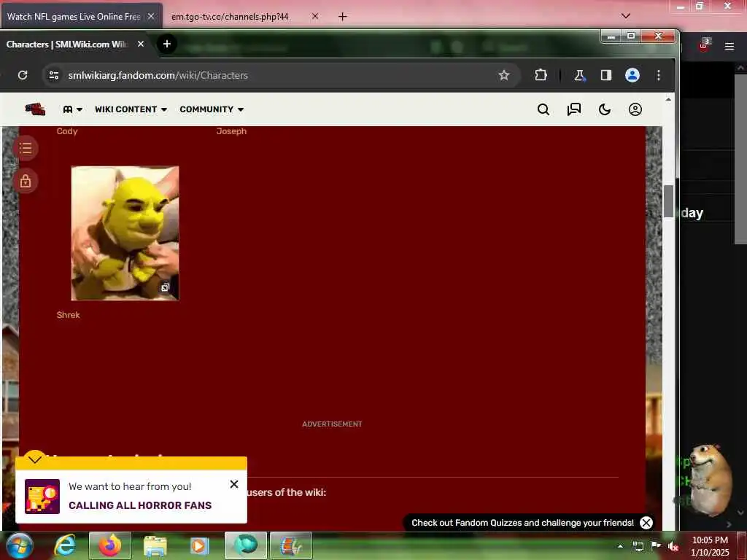Click the muted volume tray icon

click(x=673, y=546)
